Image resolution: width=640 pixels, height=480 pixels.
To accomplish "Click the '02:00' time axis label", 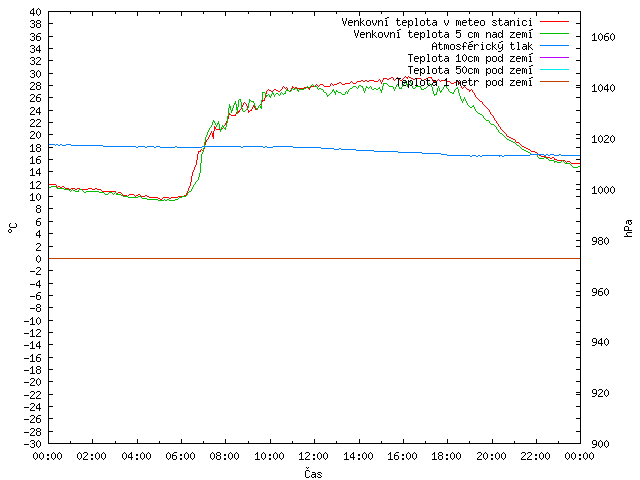I will (92, 456).
